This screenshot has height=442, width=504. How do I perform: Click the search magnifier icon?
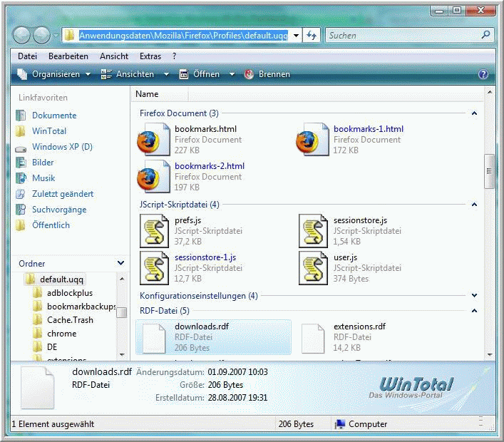click(485, 35)
